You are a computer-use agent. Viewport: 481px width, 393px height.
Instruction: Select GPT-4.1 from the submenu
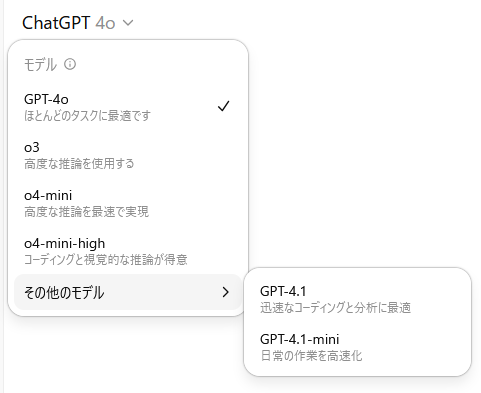click(357, 299)
